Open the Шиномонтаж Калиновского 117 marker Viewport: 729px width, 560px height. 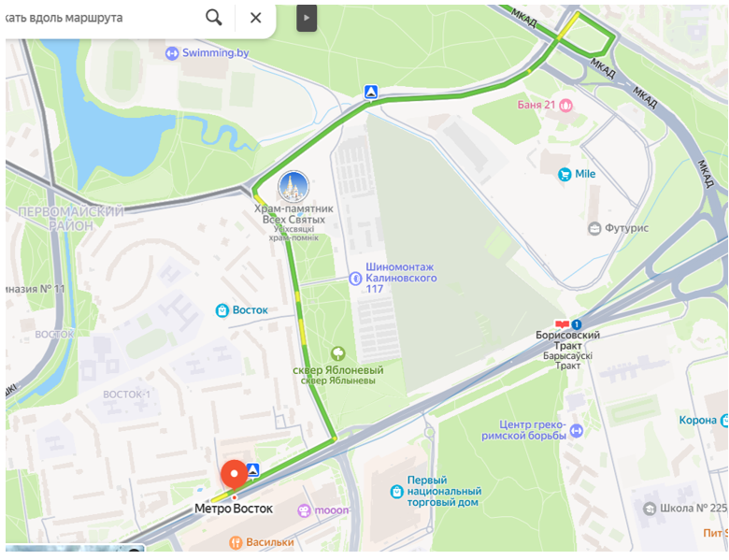tap(355, 279)
